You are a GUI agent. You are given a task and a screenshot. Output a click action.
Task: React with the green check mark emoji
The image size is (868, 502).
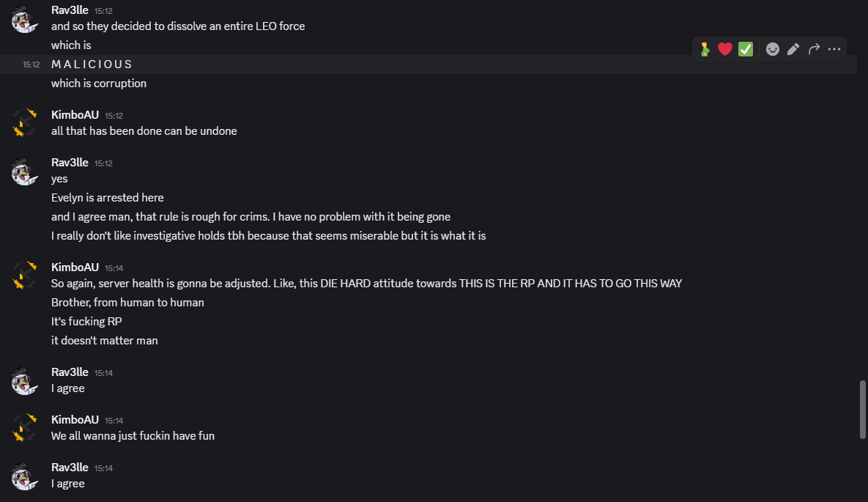tap(746, 49)
